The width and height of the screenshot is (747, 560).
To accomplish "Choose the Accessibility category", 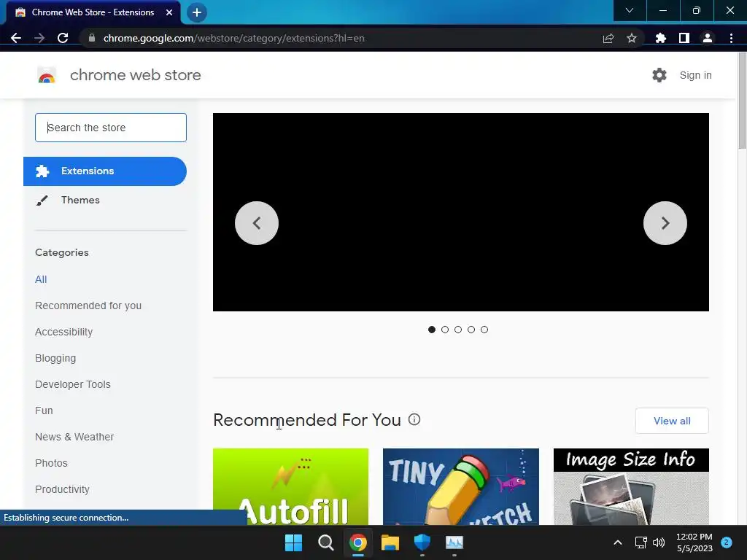I will pos(64,332).
